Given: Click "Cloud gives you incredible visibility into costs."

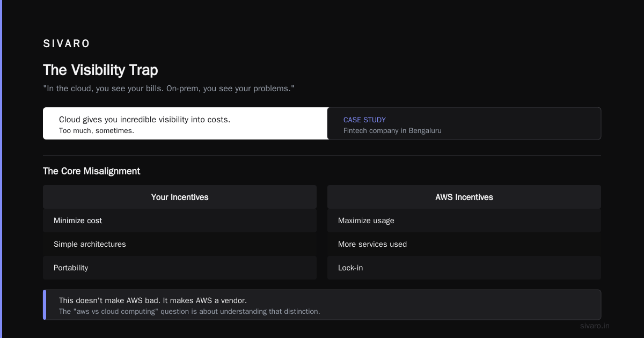Looking at the screenshot, I should pos(144,119).
